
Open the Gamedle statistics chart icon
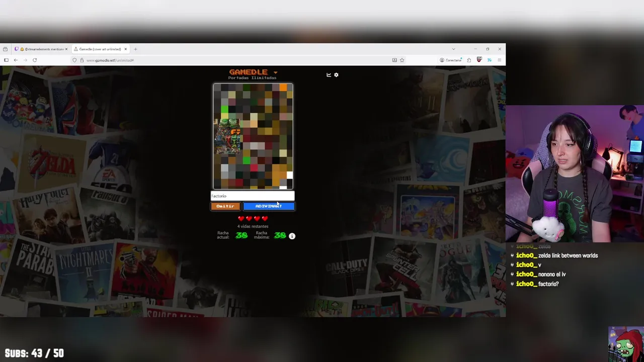pos(329,75)
